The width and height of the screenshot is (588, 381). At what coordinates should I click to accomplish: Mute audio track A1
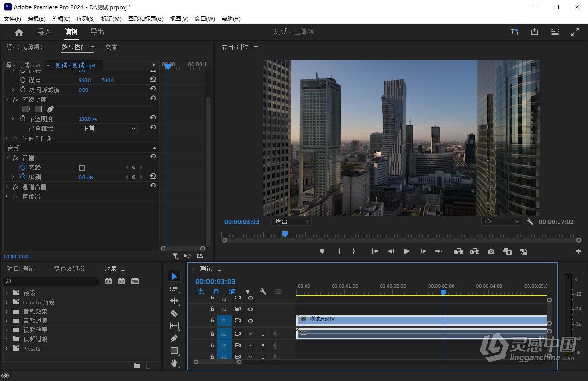coord(250,334)
